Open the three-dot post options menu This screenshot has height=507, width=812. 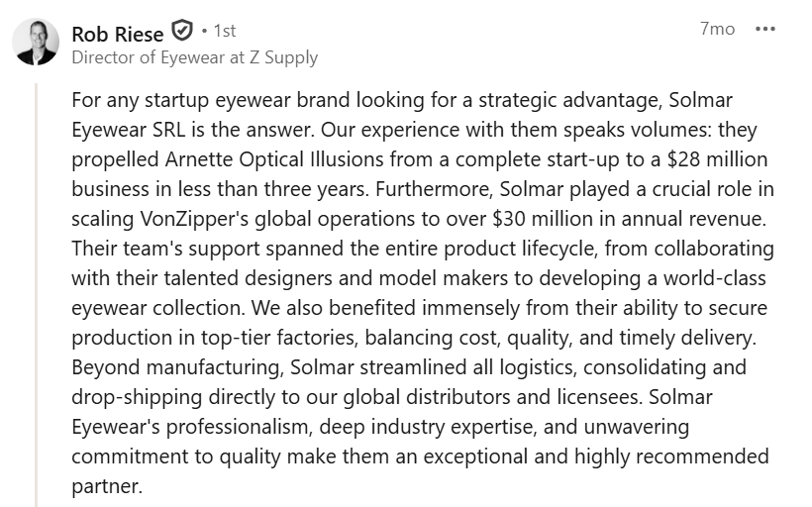pyautogui.click(x=765, y=29)
